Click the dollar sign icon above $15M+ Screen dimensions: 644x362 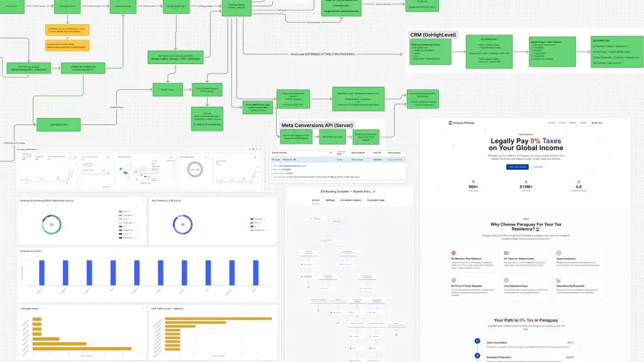pos(526,182)
